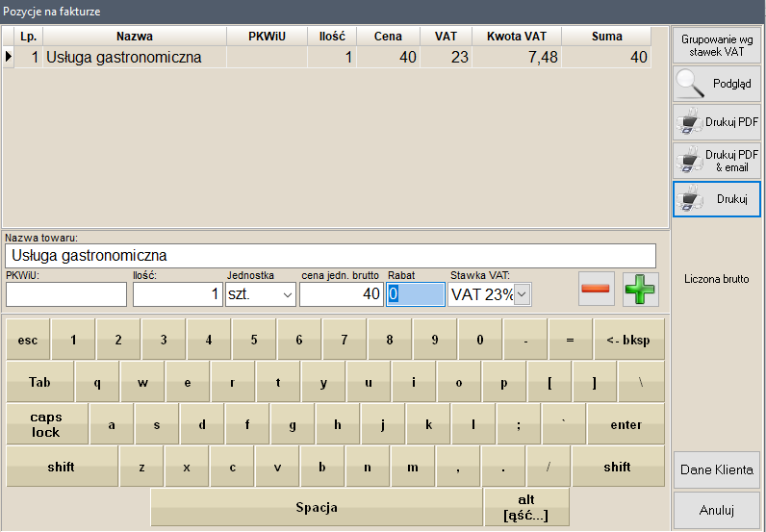
Task: Click the 8 key on virtual keyboard
Action: [x=390, y=340]
